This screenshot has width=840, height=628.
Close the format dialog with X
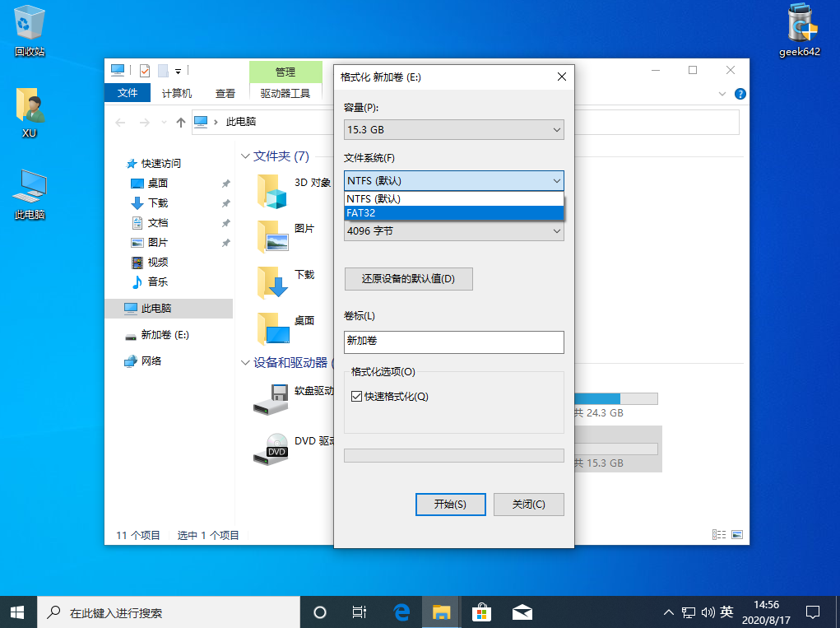pos(561,77)
